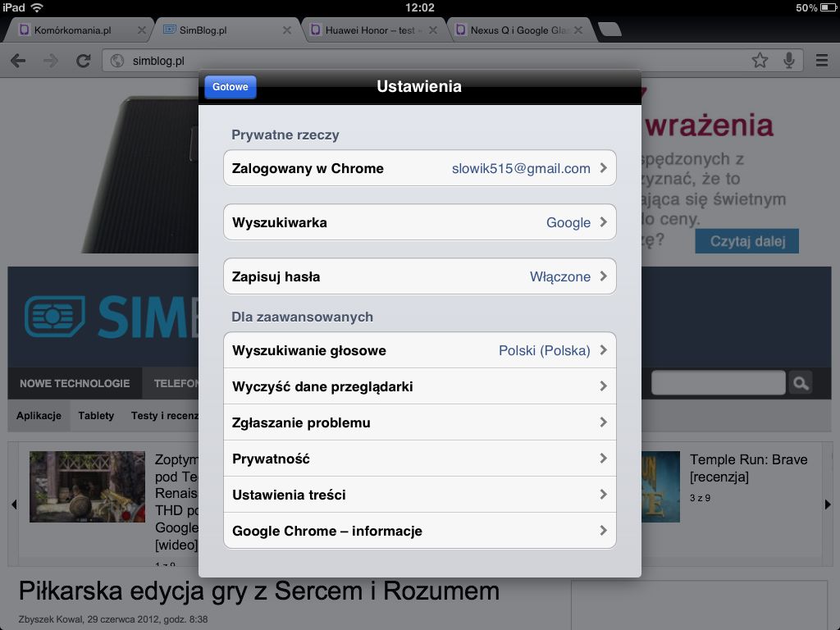Expand the Prywatność settings row
This screenshot has height=630, width=840.
pos(419,458)
